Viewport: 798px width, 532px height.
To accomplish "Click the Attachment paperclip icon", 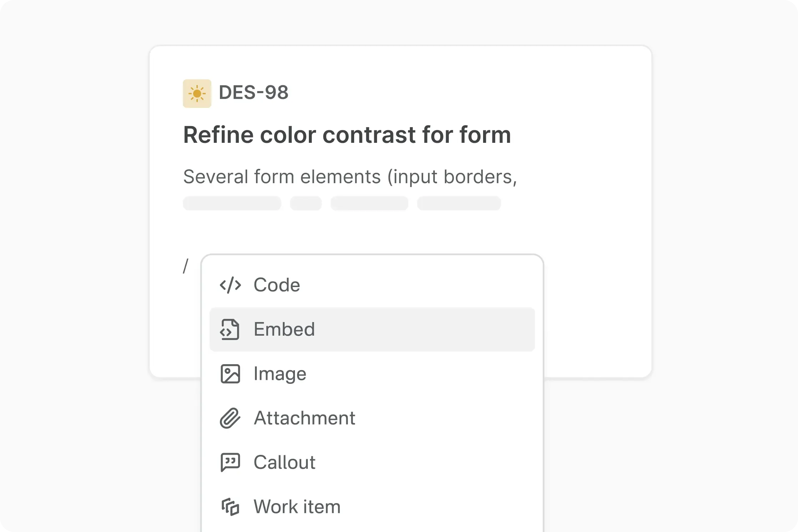I will point(230,418).
